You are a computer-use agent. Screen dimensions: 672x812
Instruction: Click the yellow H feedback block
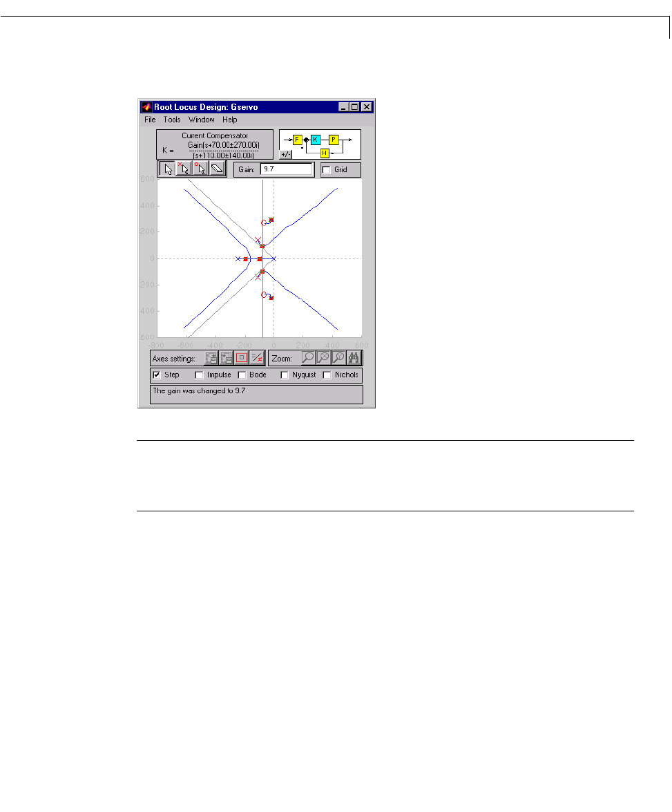[325, 153]
